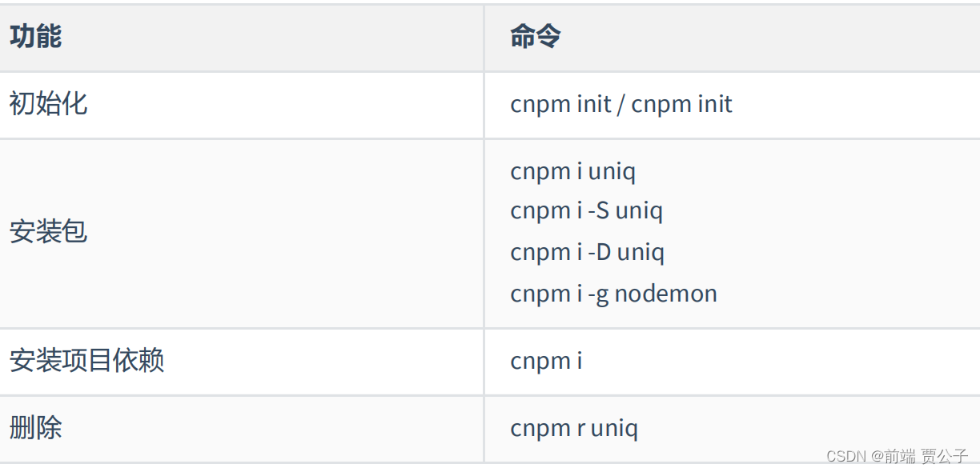Viewport: 980px width, 472px height.
Task: Select the 安装项目依赖 row label
Action: coord(86,360)
